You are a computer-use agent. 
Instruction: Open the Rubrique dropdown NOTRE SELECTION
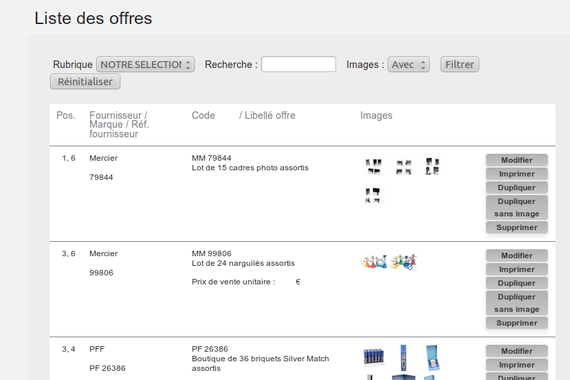[x=145, y=64]
